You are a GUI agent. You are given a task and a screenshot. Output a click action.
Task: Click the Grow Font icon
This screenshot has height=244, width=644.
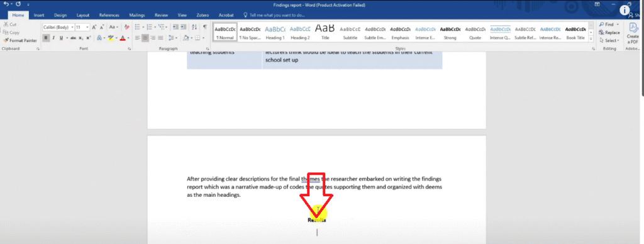tap(94, 27)
